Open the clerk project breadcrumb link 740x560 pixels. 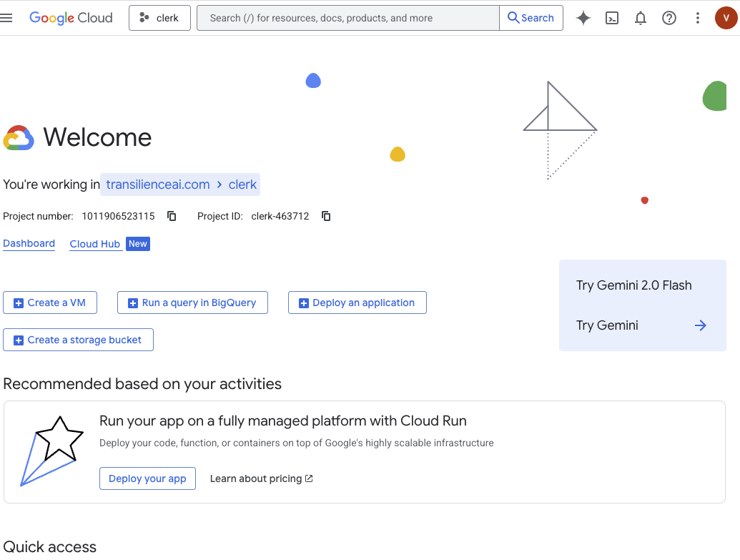pos(242,185)
